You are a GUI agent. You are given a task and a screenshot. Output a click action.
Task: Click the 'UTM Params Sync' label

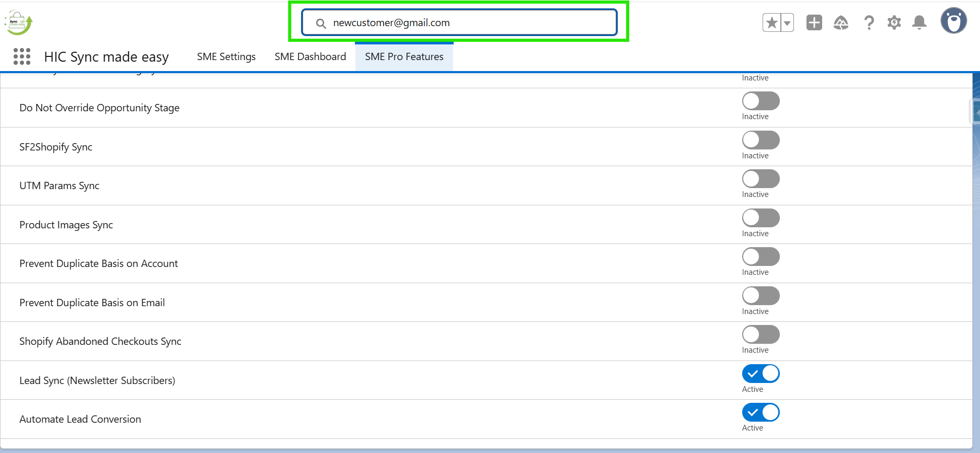point(59,185)
